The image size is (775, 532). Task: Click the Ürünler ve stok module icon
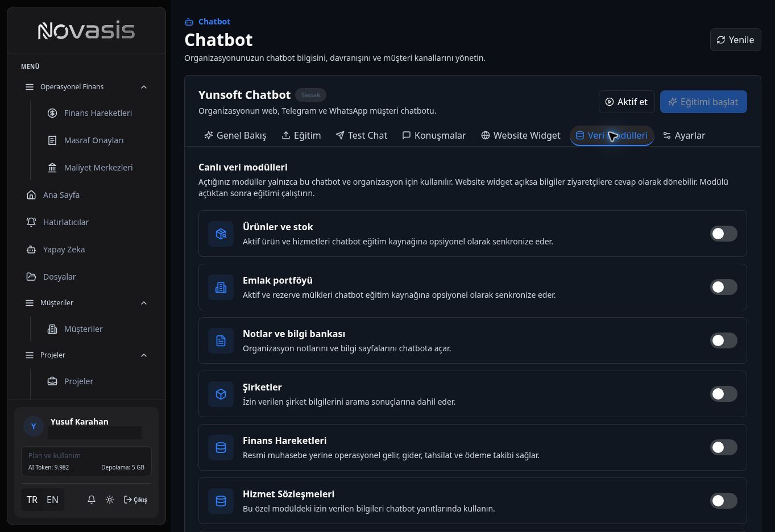[221, 234]
